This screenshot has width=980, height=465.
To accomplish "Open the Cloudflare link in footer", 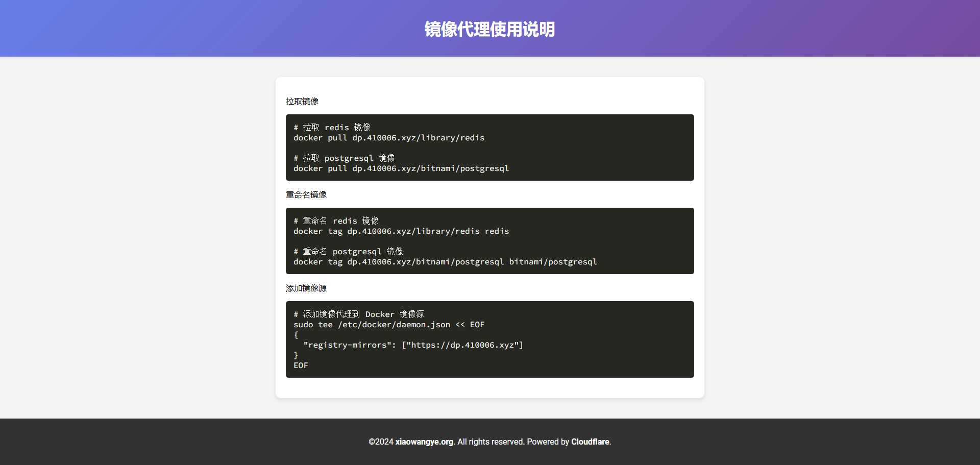I will (x=590, y=442).
